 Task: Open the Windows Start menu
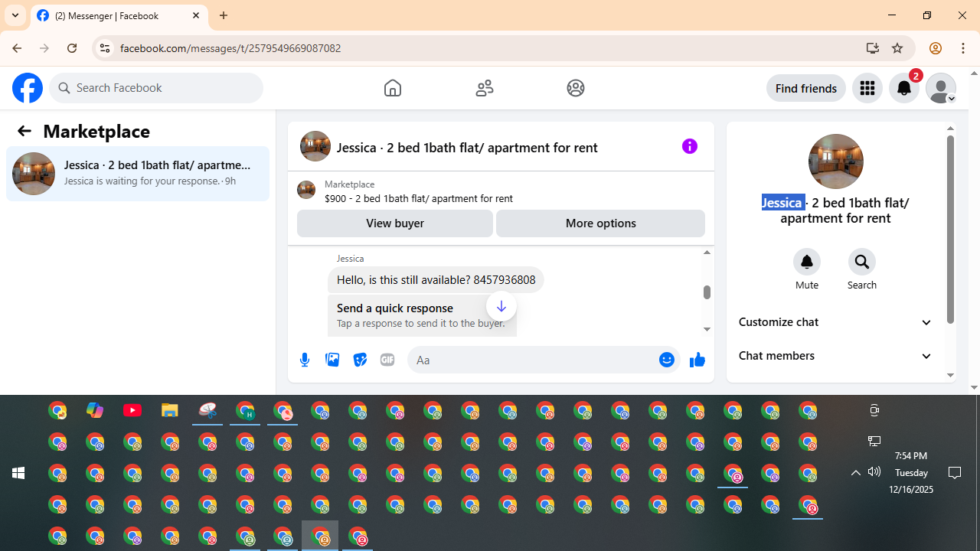tap(18, 474)
